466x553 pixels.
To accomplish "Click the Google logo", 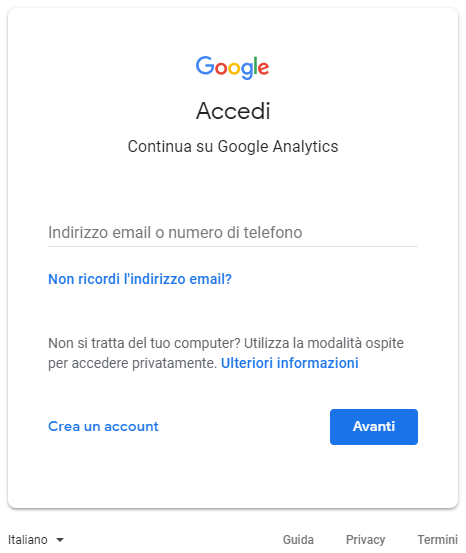I will tap(232, 67).
